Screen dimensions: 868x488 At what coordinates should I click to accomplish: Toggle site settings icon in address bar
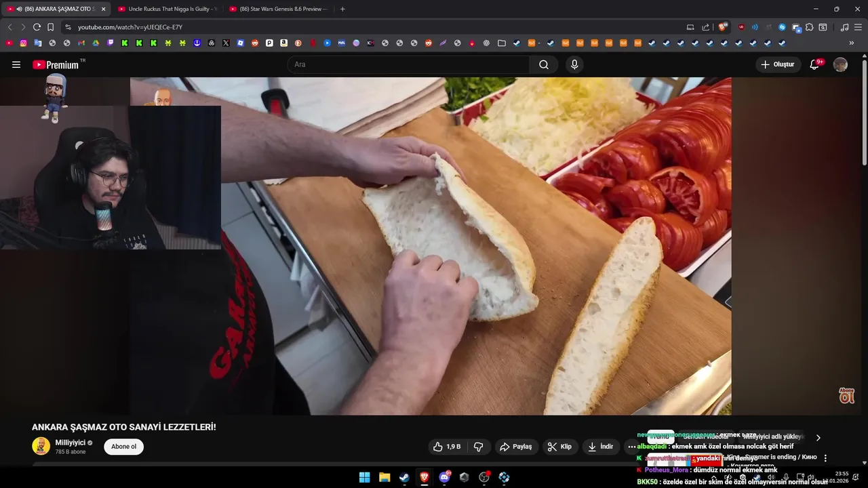click(x=67, y=27)
